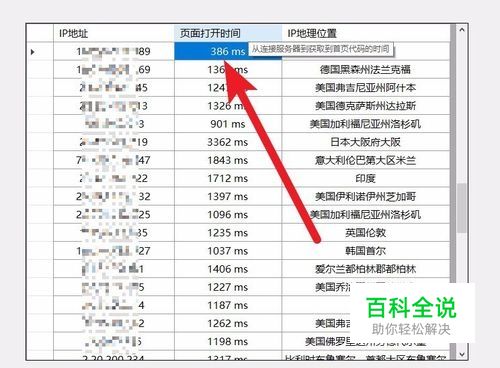Select the 1406 ms cell
500x368 pixels.
coord(228,269)
